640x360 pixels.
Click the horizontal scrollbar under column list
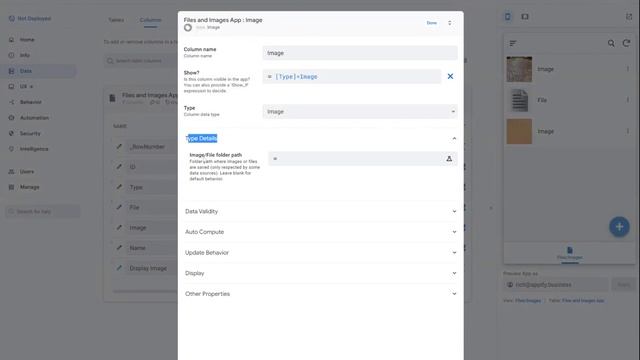click(145, 291)
